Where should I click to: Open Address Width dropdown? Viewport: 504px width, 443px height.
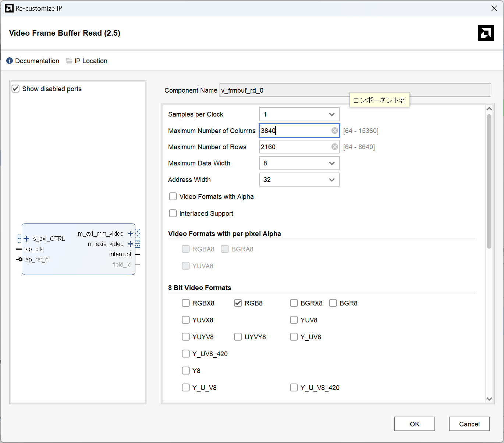(x=299, y=180)
